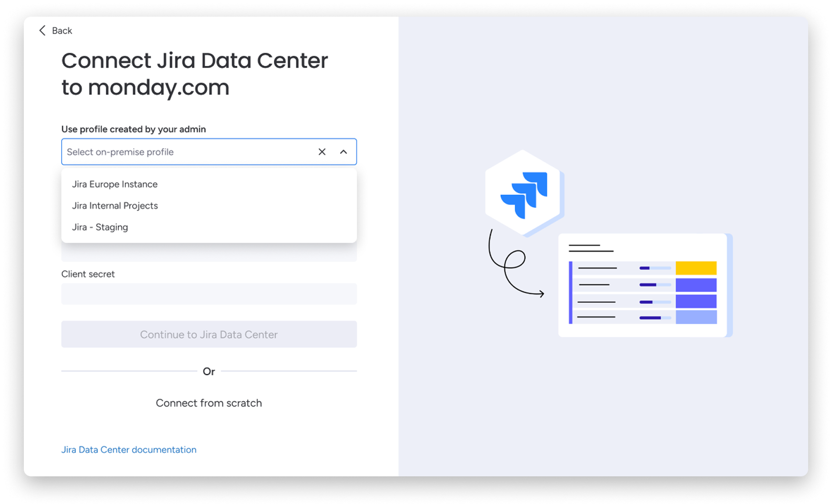832x504 pixels.
Task: Choose Jira Europe Instance profile
Action: click(114, 184)
